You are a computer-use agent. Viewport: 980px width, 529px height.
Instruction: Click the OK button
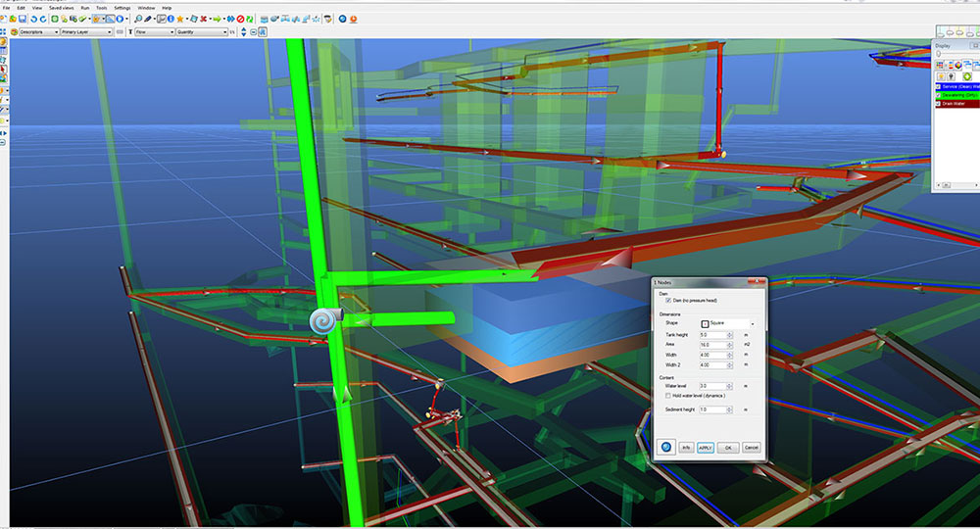(728, 447)
